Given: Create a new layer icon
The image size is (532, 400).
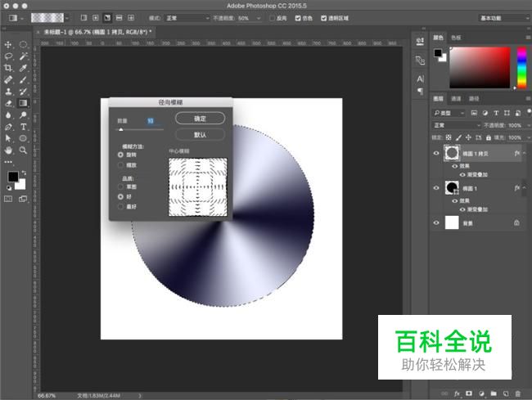Looking at the screenshot, I should coord(506,393).
